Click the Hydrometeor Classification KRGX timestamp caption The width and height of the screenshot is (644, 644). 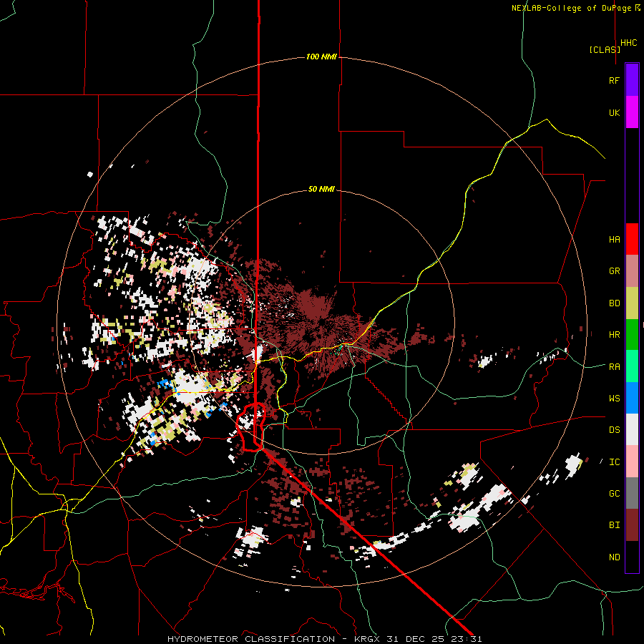pyautogui.click(x=324, y=639)
